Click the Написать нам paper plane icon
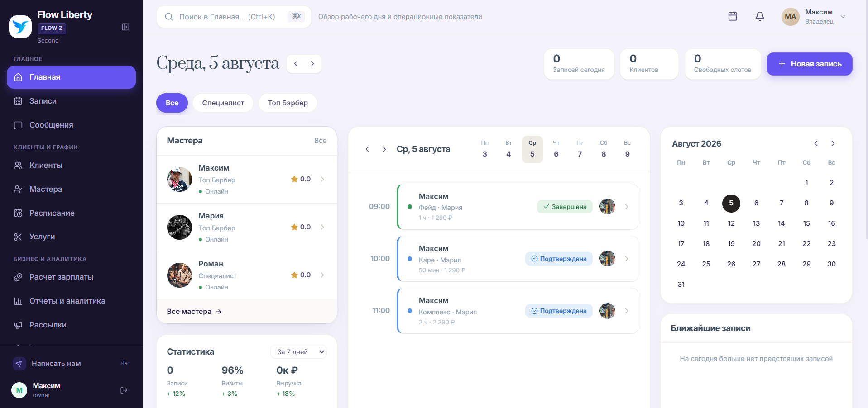Screen dimensions: 868x408 coord(19,364)
